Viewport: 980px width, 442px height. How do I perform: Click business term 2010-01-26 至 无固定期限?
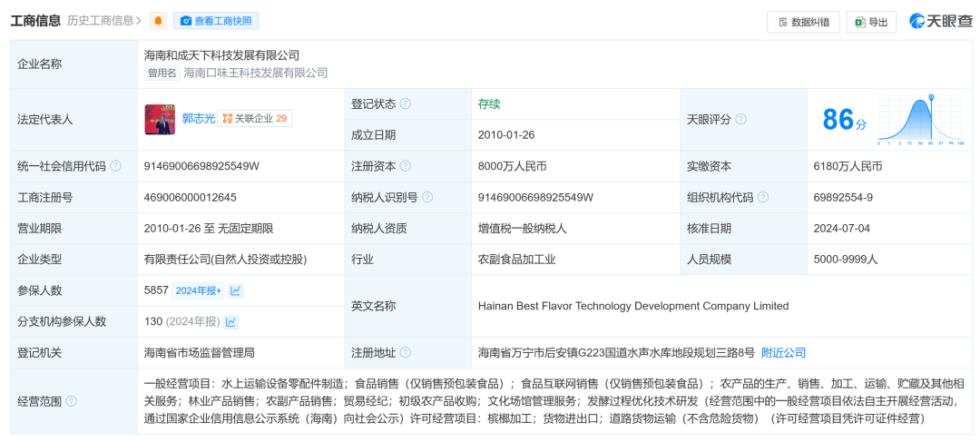[209, 229]
